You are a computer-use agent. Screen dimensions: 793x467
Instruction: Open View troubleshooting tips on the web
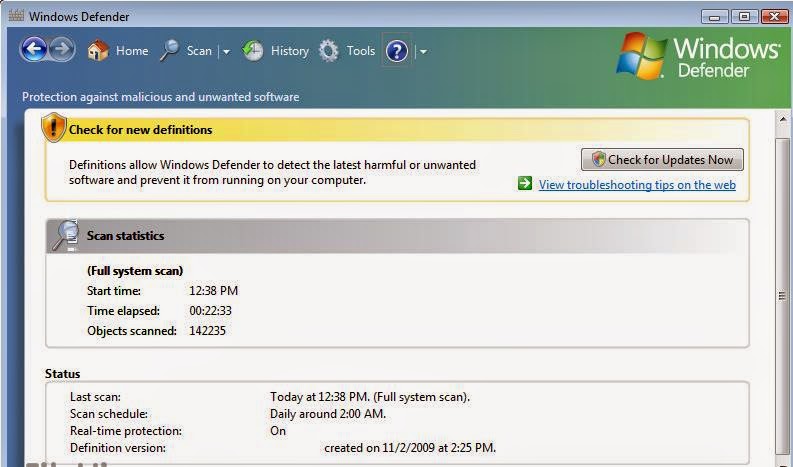[x=637, y=185]
